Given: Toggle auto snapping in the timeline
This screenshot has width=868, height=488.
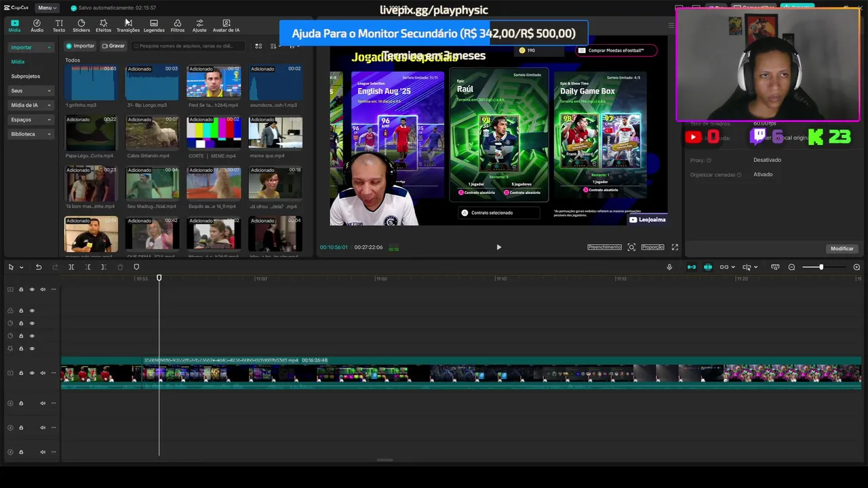Looking at the screenshot, I should click(x=708, y=267).
